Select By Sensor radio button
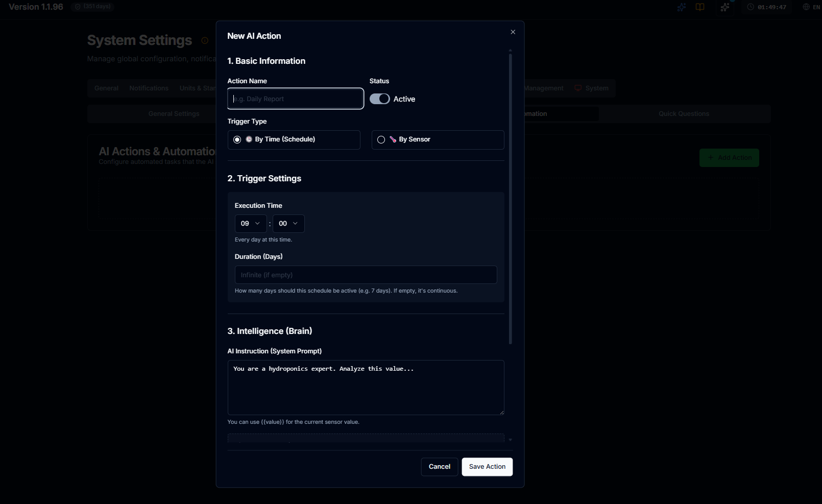822x504 pixels. (381, 140)
